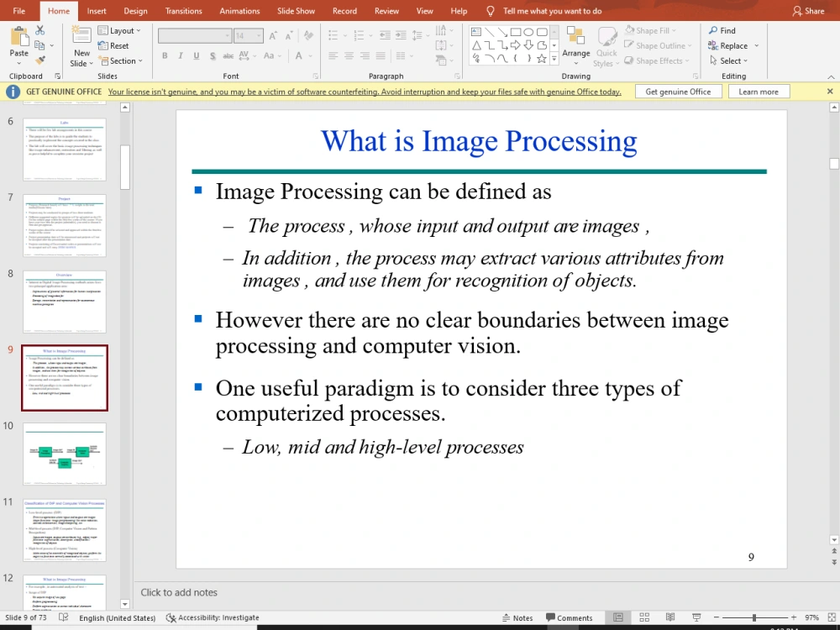Toggle the Comments pane in status bar
This screenshot has height=630, width=840.
pos(569,617)
